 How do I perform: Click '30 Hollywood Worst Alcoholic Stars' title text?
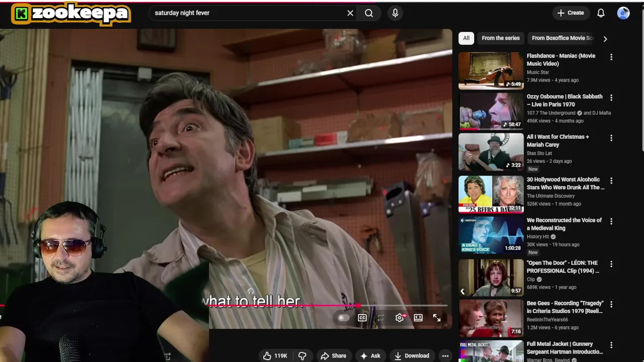click(566, 184)
